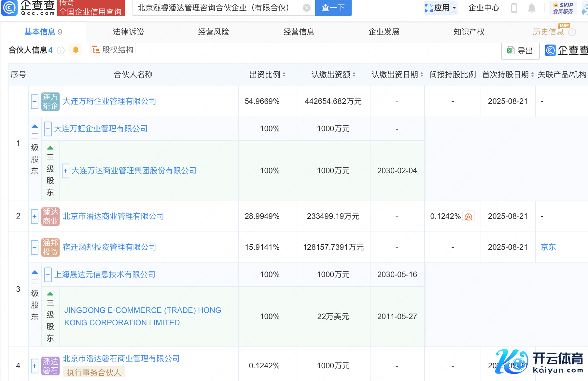Open SVIP member services
The width and height of the screenshot is (588, 381).
563,8
